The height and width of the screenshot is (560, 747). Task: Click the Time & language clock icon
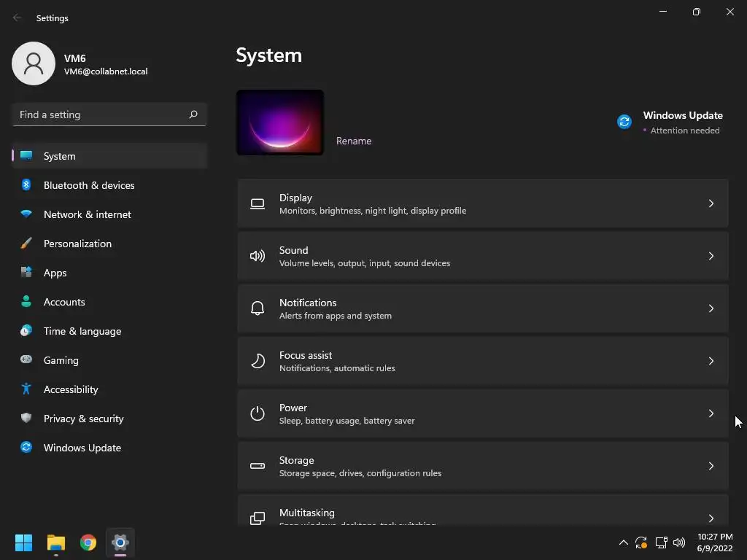pyautogui.click(x=26, y=330)
